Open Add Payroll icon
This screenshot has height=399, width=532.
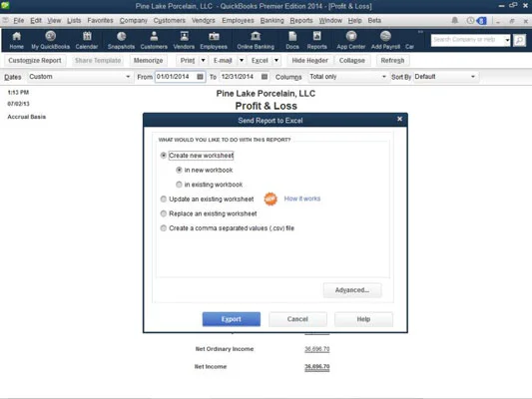pyautogui.click(x=385, y=40)
